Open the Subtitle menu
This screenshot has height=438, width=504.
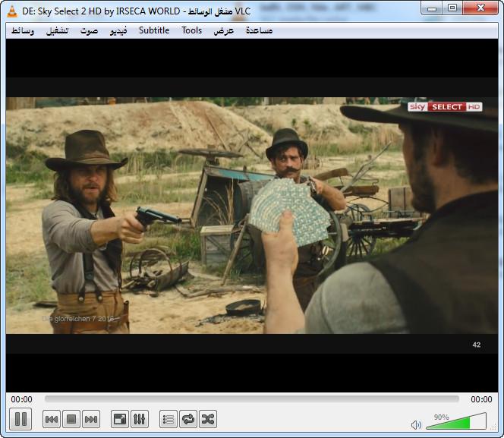click(x=154, y=30)
